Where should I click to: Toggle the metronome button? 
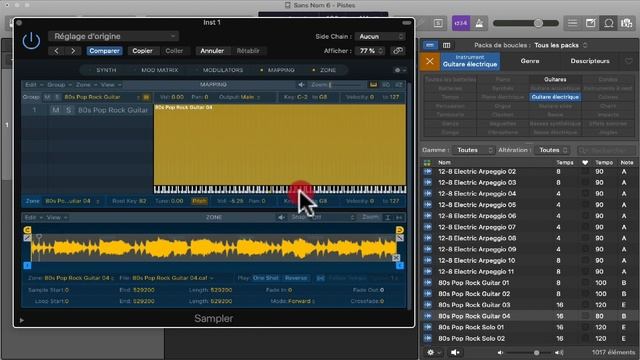[x=479, y=23]
